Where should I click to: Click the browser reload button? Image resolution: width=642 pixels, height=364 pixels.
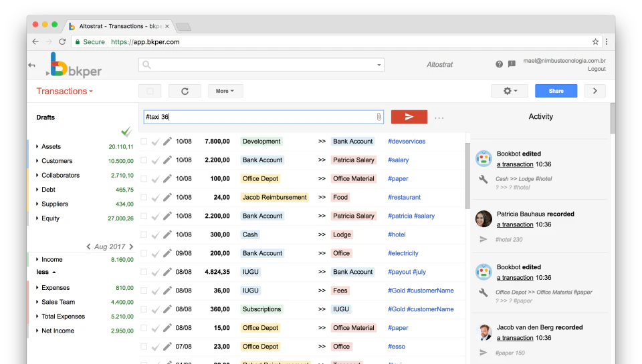tap(62, 41)
